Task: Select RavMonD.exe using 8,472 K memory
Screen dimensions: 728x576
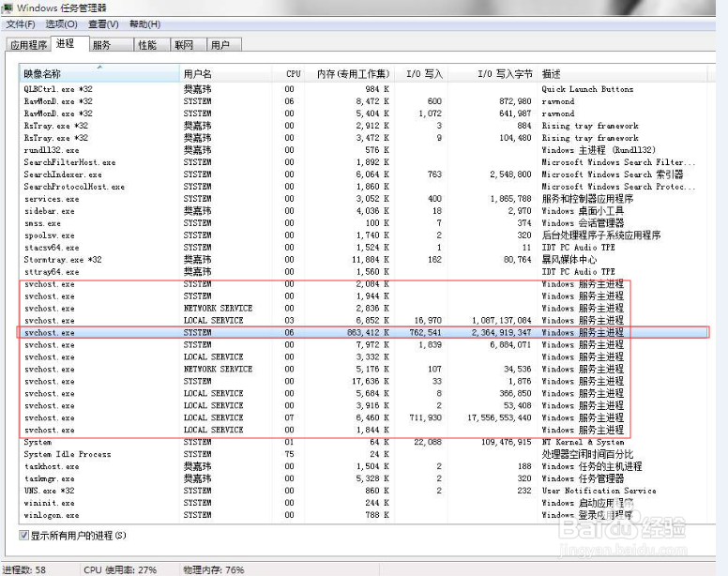Action: (x=363, y=101)
